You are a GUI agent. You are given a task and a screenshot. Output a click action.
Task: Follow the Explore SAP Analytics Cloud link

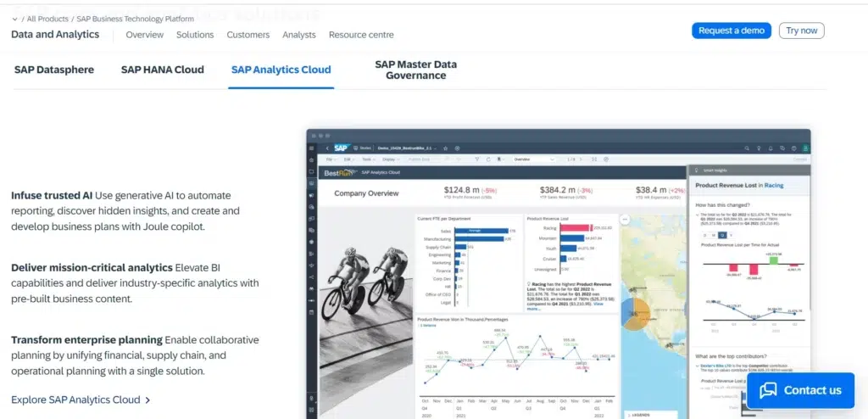click(x=81, y=399)
